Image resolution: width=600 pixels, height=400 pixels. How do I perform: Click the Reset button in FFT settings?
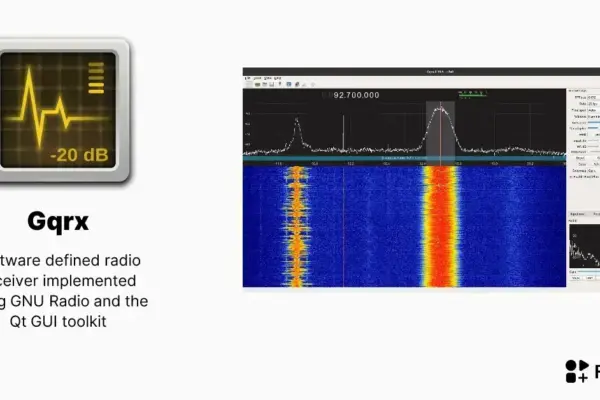coord(581,158)
